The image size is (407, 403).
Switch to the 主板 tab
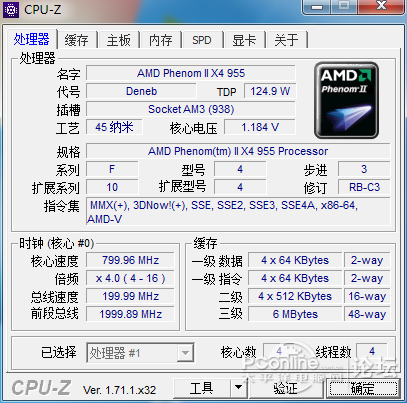[x=119, y=40]
